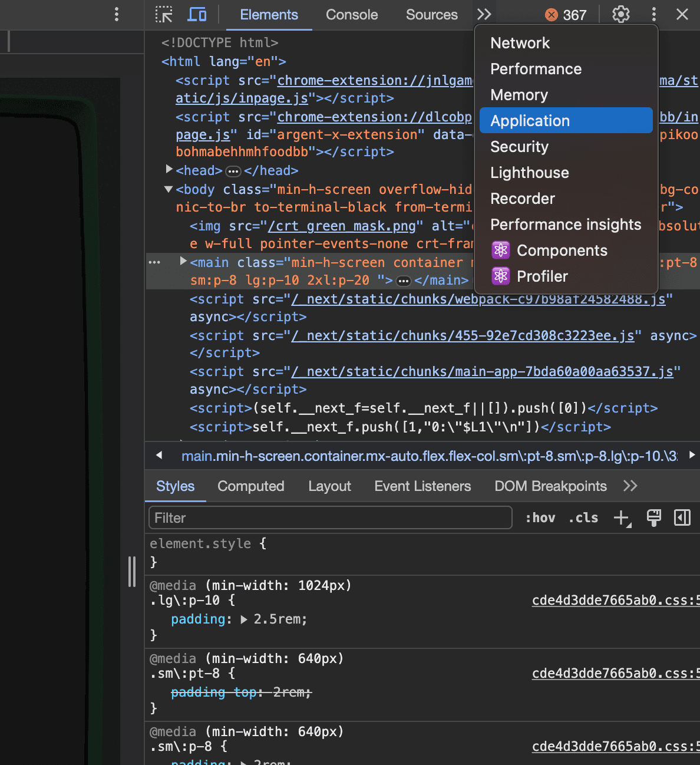Select Performance from the overflow menu

pos(566,69)
